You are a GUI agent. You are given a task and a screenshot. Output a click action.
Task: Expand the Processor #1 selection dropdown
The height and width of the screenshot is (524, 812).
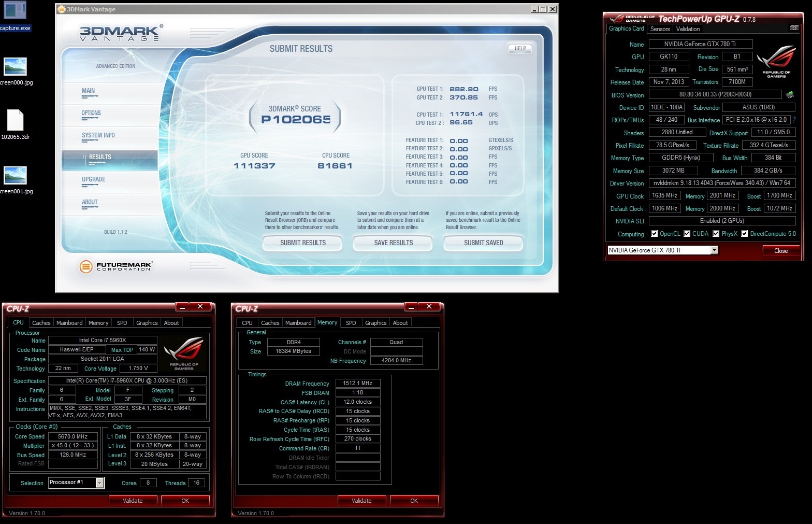(x=100, y=483)
